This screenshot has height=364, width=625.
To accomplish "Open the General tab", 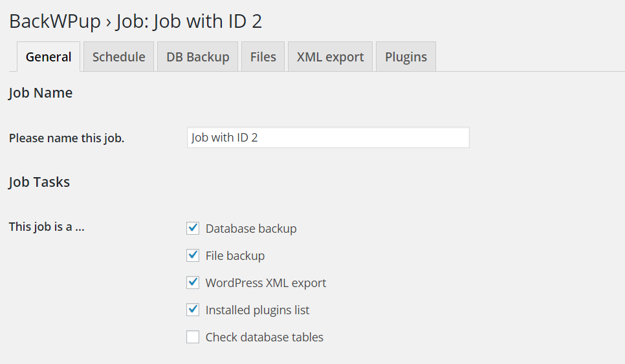I will click(49, 57).
